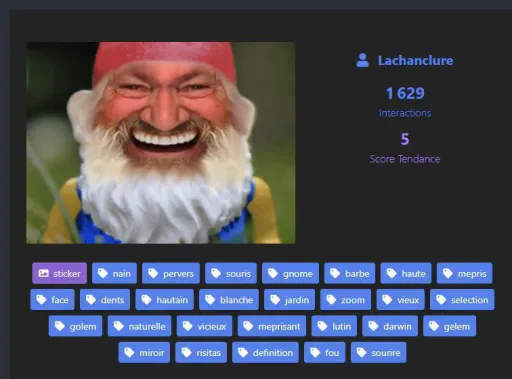Open the gnome sticker image
The height and width of the screenshot is (379, 512).
click(x=161, y=143)
